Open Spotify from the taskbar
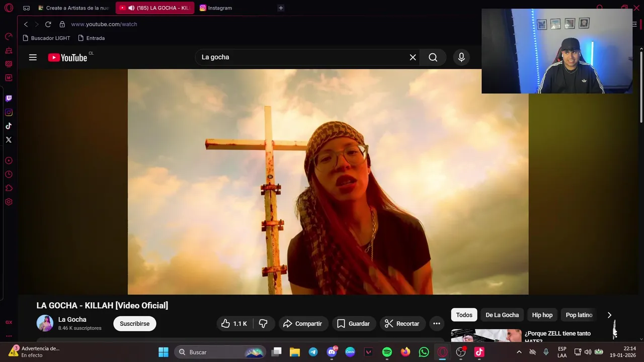 click(387, 352)
